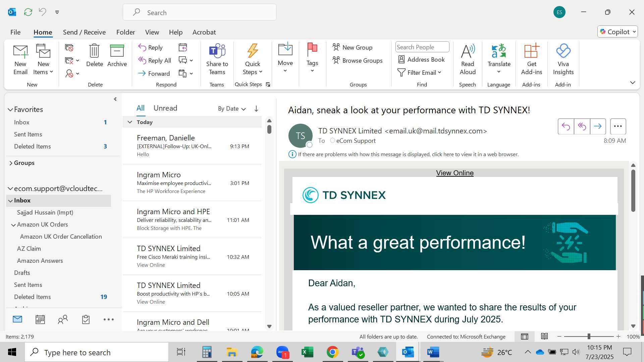Image resolution: width=644 pixels, height=362 pixels.
Task: Click the View Online link
Action: tap(455, 173)
